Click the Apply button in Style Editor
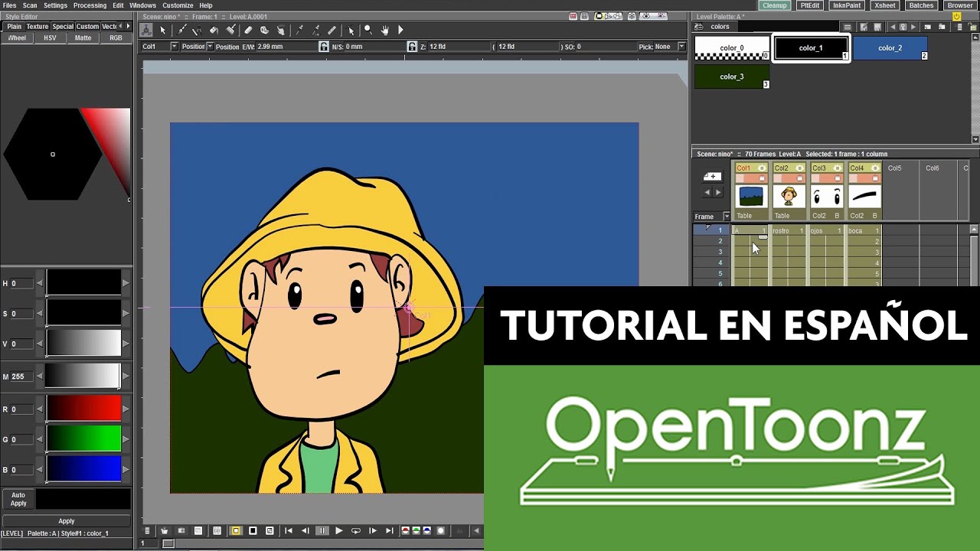This screenshot has width=980, height=551. (67, 521)
